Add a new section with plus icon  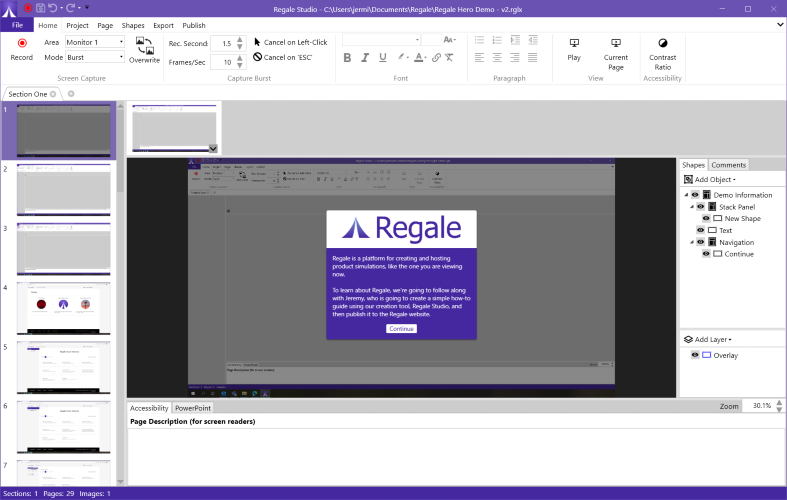(71, 94)
